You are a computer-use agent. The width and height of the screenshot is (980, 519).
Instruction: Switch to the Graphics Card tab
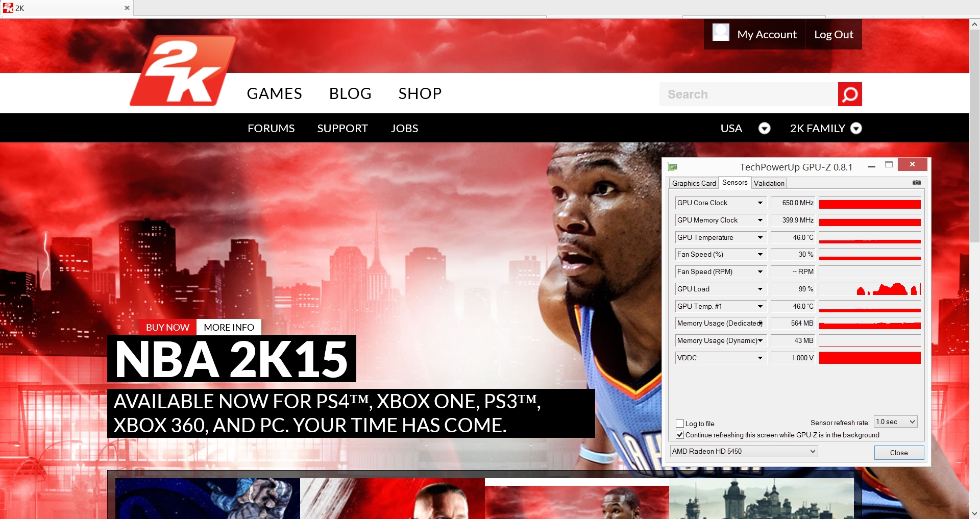(x=694, y=183)
